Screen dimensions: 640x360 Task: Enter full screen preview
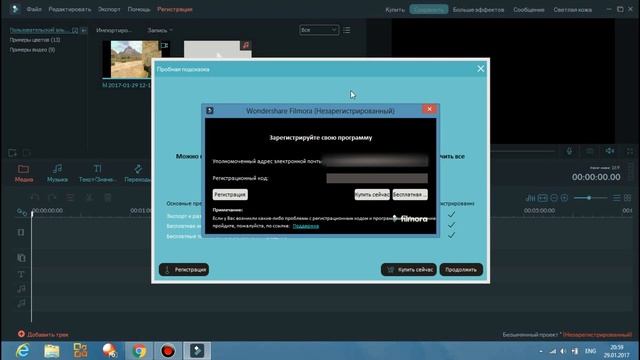pos(630,151)
